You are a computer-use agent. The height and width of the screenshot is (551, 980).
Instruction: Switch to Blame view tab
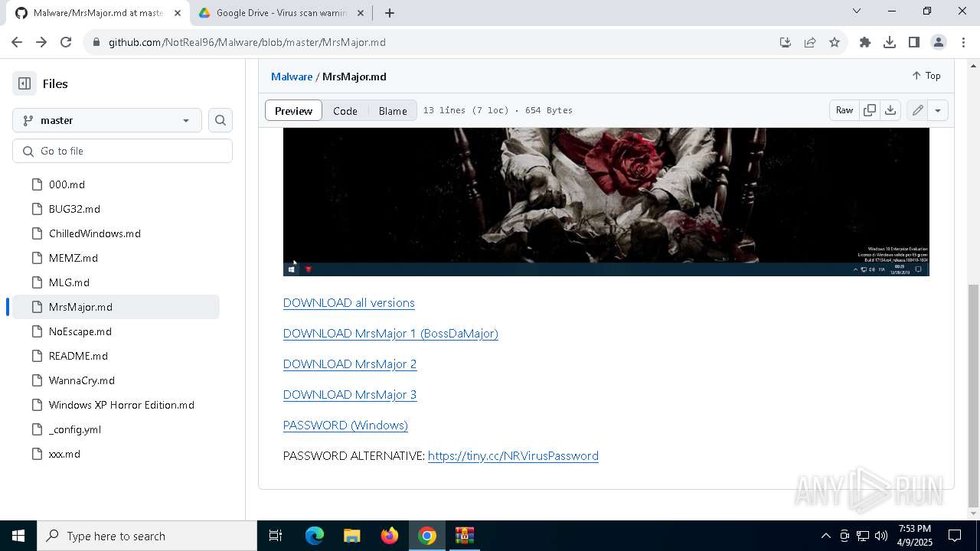coord(393,110)
